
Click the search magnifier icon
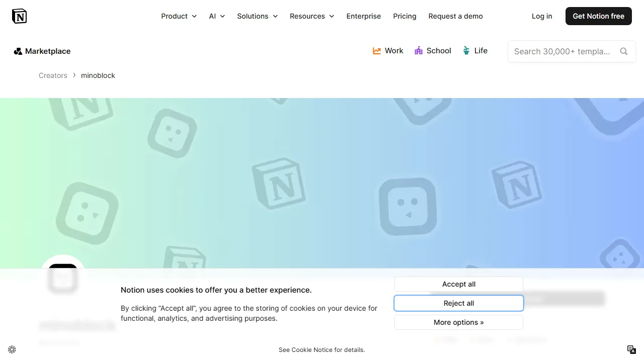[624, 51]
